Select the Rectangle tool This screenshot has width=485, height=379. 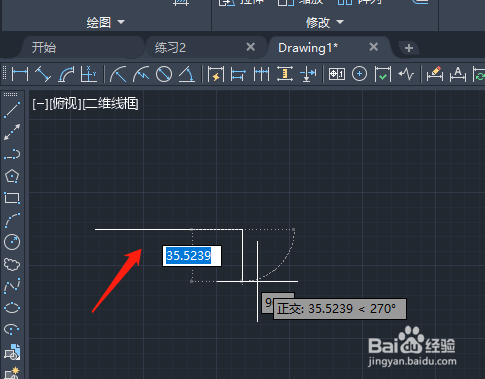tap(12, 198)
